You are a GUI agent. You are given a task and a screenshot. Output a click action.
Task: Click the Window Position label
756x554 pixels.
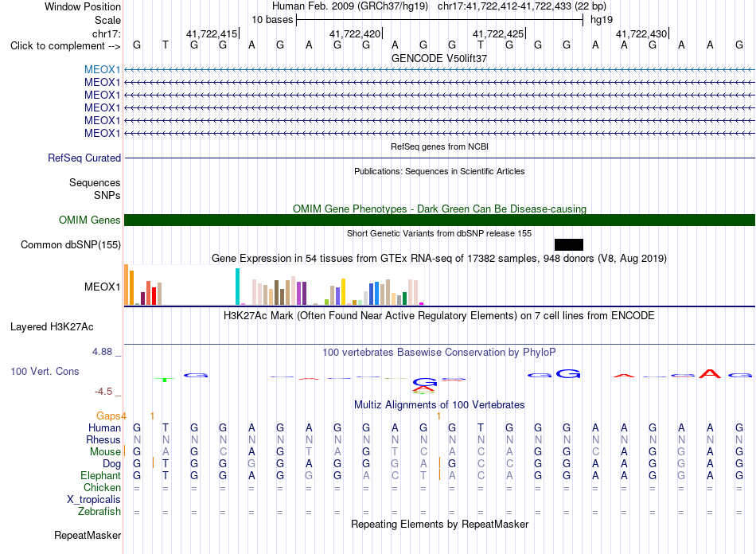click(x=83, y=6)
